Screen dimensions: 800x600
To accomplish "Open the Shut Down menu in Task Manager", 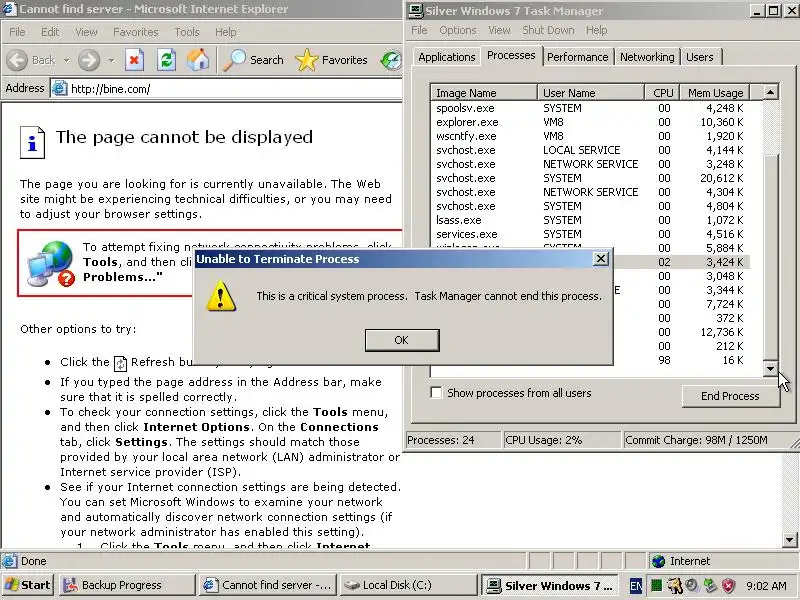I will click(548, 30).
